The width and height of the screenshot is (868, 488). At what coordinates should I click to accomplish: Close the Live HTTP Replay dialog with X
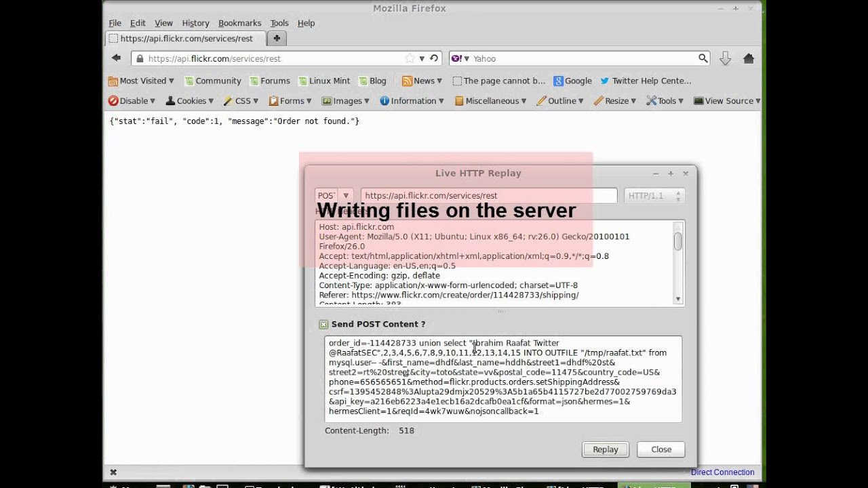(686, 174)
